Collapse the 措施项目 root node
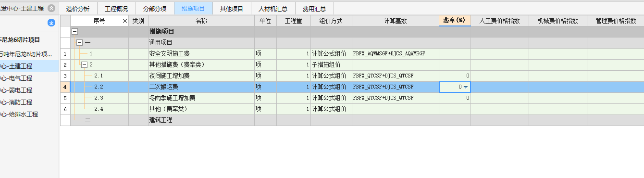 [x=74, y=31]
